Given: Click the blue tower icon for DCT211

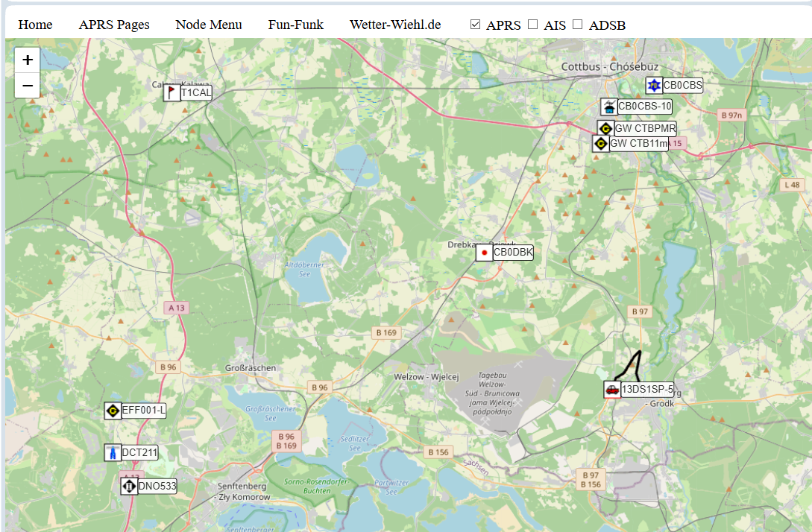Looking at the screenshot, I should (113, 453).
